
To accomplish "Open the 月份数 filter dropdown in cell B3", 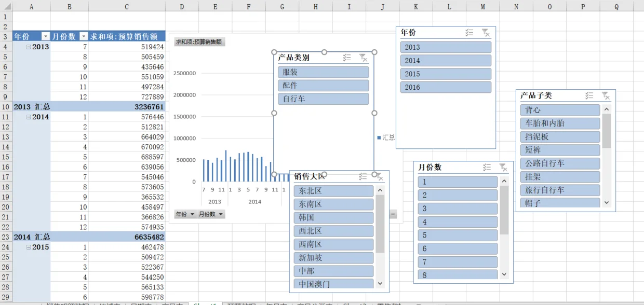I will click(x=84, y=36).
